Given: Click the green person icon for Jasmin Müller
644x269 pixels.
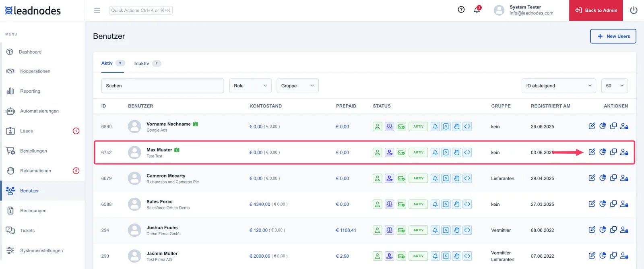Looking at the screenshot, I should coord(377,256).
